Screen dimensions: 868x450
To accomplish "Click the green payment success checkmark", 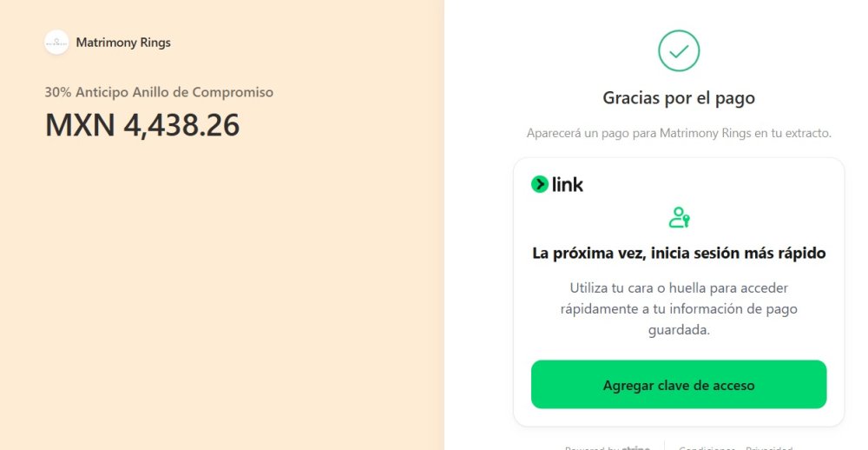I will [x=679, y=51].
